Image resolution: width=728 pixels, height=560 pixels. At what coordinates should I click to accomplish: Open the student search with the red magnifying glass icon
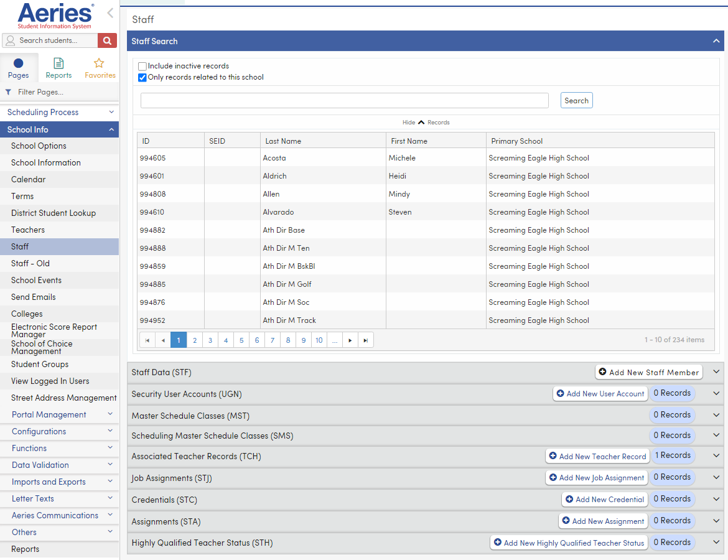[x=106, y=40]
